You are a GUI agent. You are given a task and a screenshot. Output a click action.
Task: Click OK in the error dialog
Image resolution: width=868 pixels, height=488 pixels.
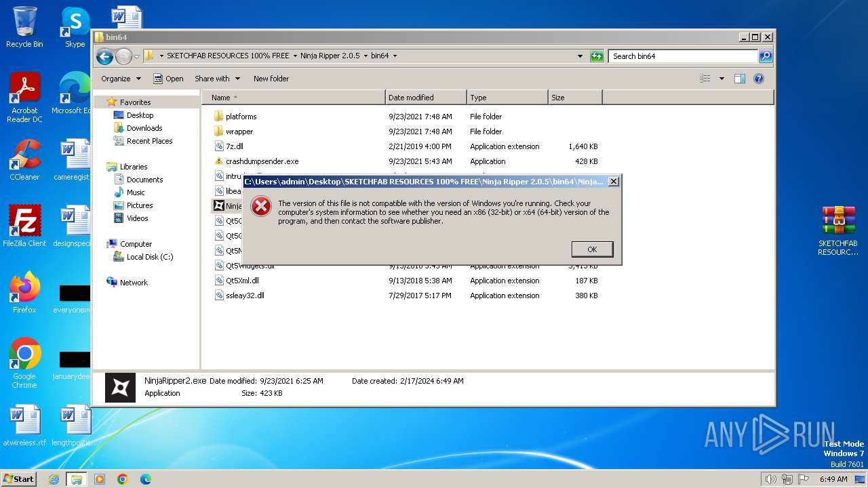coord(592,249)
